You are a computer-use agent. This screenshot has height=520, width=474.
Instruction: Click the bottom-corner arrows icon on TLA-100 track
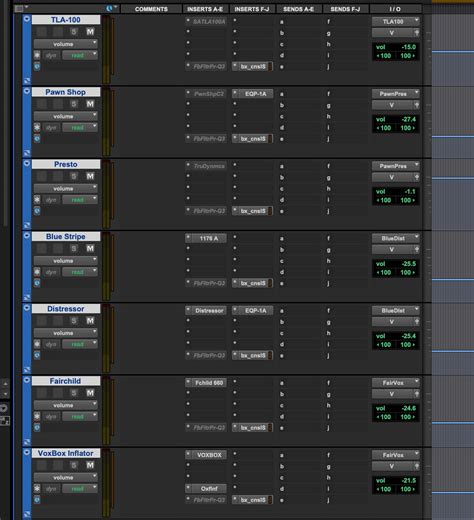click(x=27, y=81)
